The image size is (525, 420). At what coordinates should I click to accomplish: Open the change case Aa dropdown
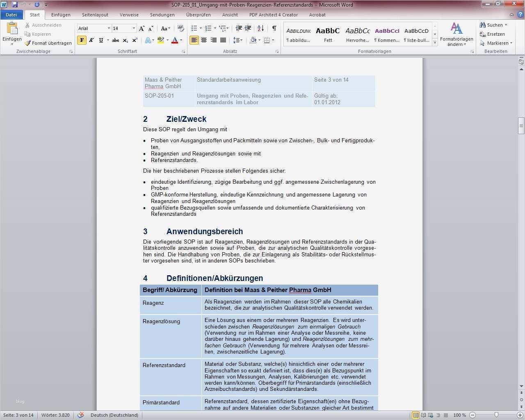pyautogui.click(x=165, y=28)
